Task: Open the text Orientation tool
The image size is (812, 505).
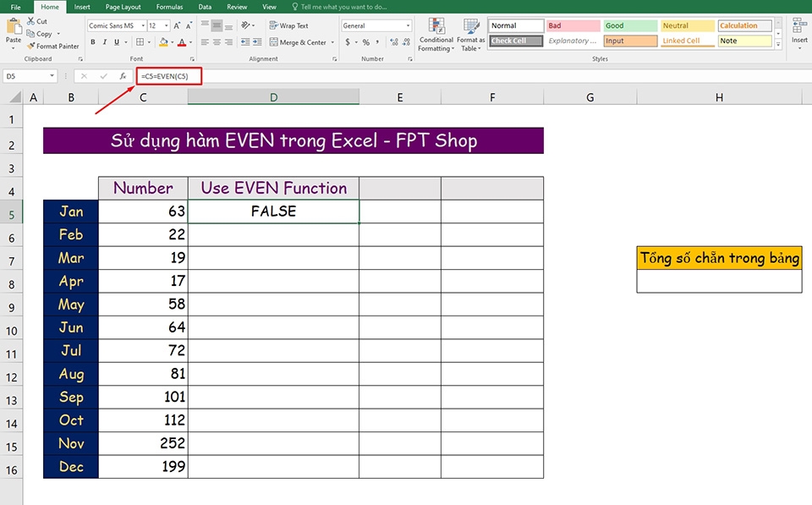Action: click(x=245, y=25)
